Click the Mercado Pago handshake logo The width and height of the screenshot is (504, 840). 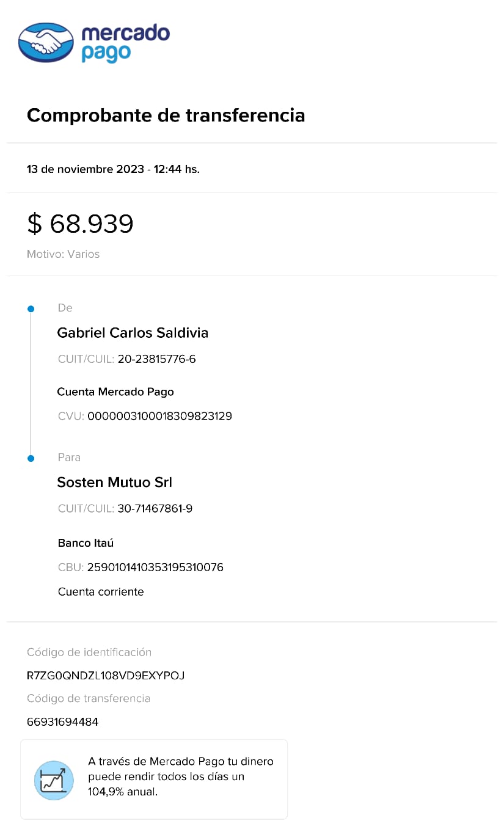click(46, 42)
